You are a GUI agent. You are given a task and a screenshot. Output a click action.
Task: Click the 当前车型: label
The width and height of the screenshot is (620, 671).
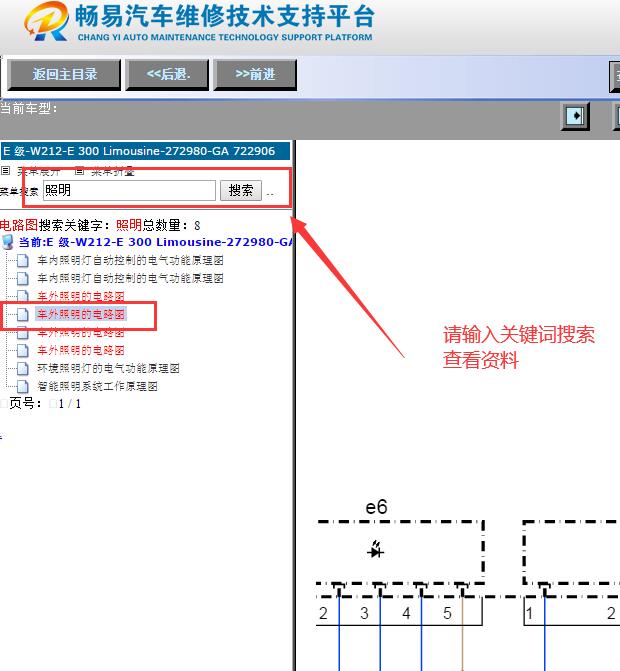pyautogui.click(x=29, y=109)
